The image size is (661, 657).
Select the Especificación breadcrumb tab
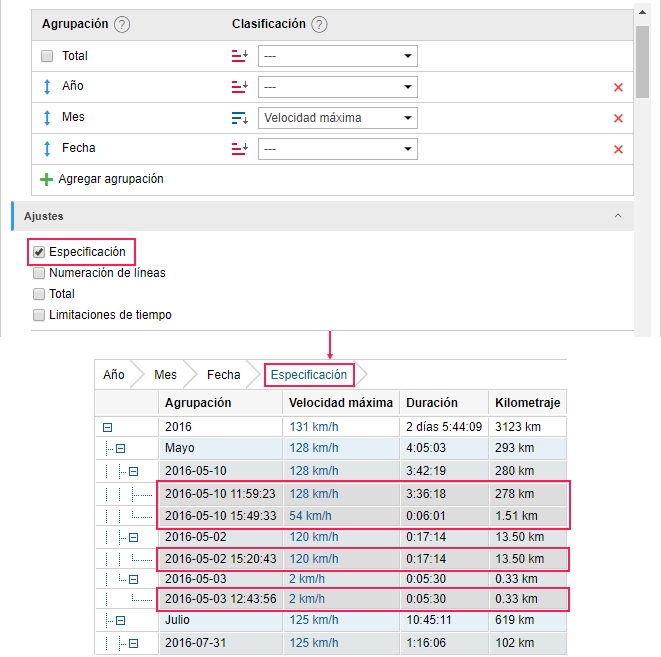click(310, 375)
